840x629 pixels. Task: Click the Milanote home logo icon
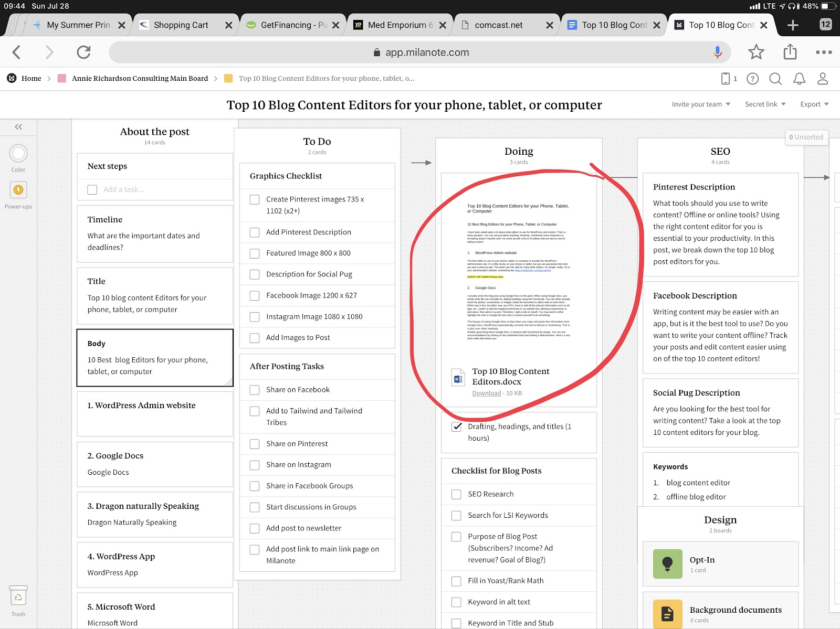click(12, 78)
